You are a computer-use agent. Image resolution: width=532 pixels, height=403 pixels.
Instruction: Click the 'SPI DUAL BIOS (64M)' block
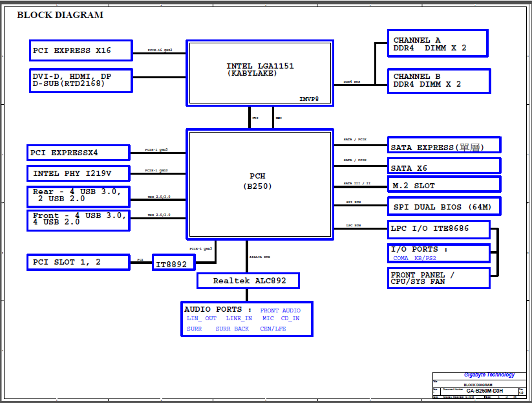click(x=444, y=206)
